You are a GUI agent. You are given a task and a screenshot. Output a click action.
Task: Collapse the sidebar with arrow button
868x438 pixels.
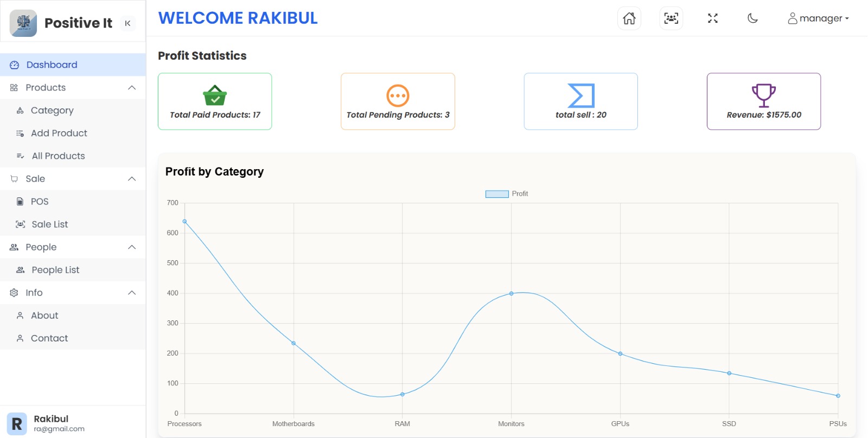(127, 23)
